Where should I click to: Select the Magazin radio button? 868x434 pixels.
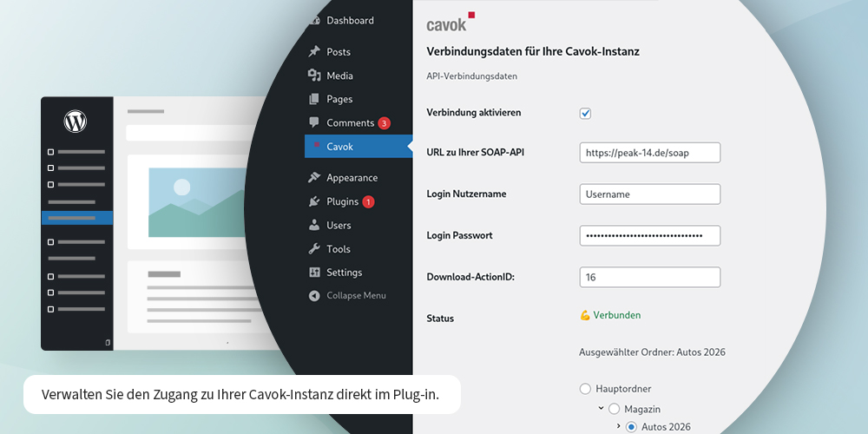(x=614, y=409)
